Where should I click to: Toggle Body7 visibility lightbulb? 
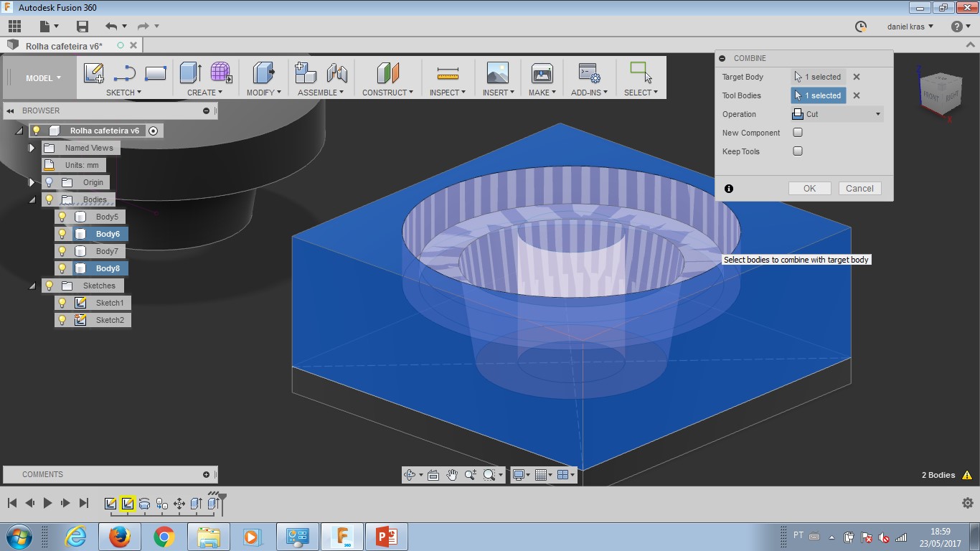(x=62, y=251)
